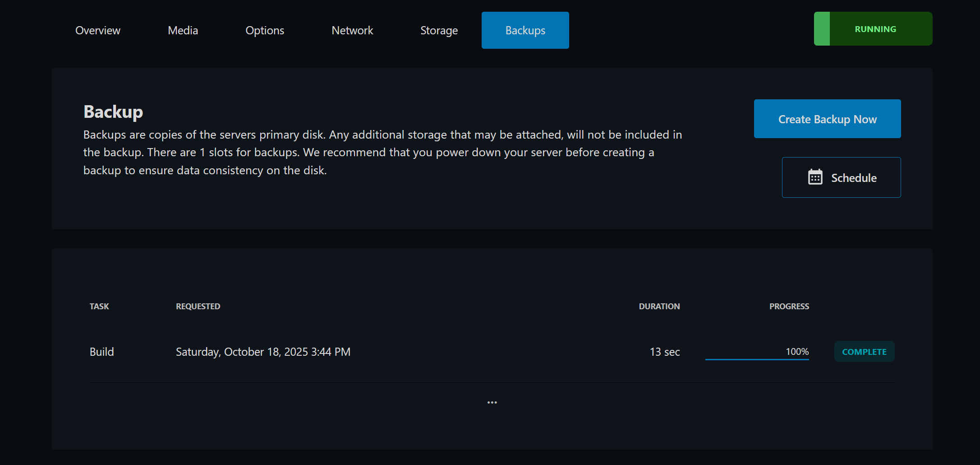This screenshot has width=980, height=465.
Task: Click the 13 sec duration value
Action: (664, 352)
